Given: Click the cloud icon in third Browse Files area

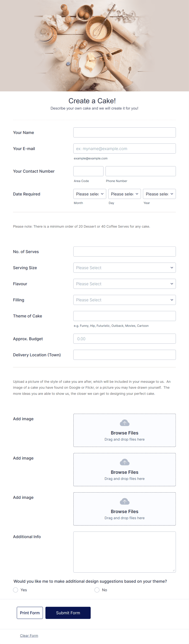Looking at the screenshot, I should (124, 501).
